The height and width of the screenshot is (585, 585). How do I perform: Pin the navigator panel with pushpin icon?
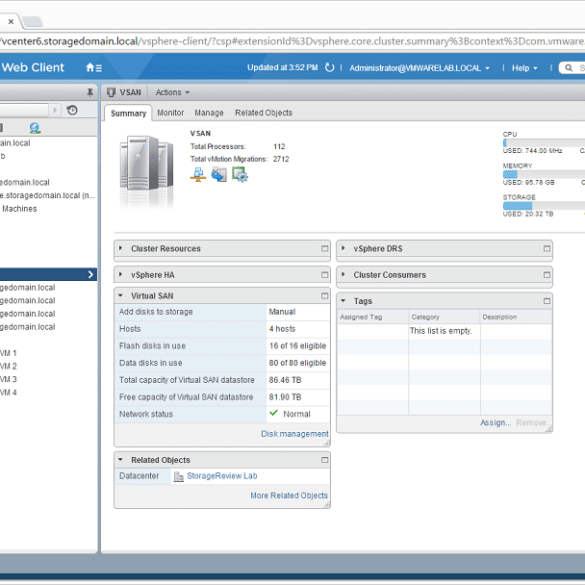coord(90,92)
